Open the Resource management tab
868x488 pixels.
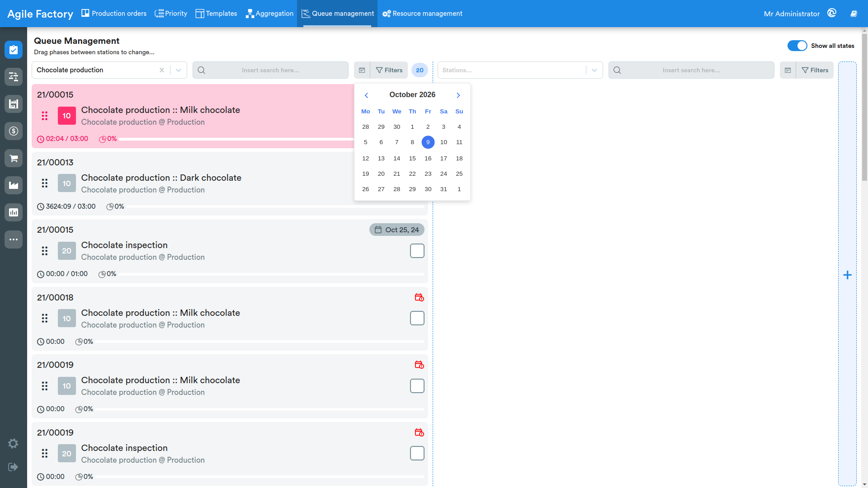(422, 14)
